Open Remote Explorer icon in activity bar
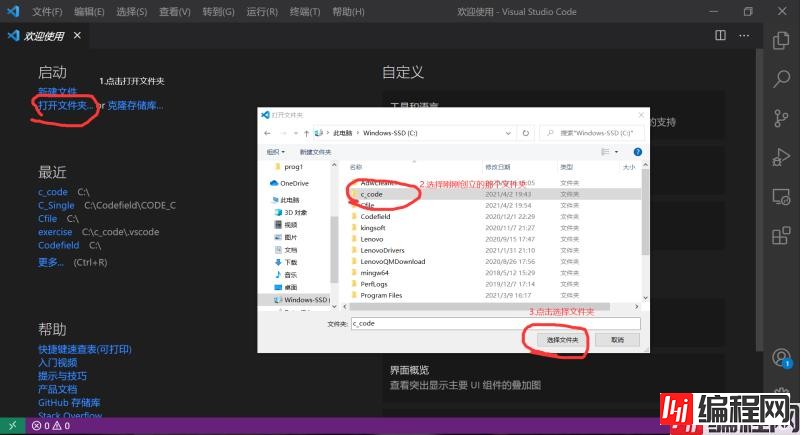800x435 pixels. [x=781, y=197]
